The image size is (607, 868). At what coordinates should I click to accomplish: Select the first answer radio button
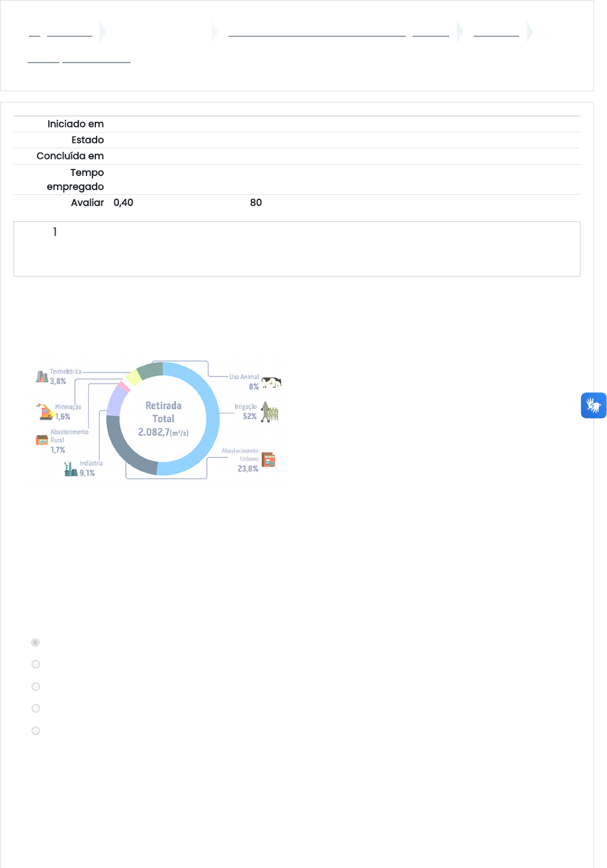click(x=36, y=643)
